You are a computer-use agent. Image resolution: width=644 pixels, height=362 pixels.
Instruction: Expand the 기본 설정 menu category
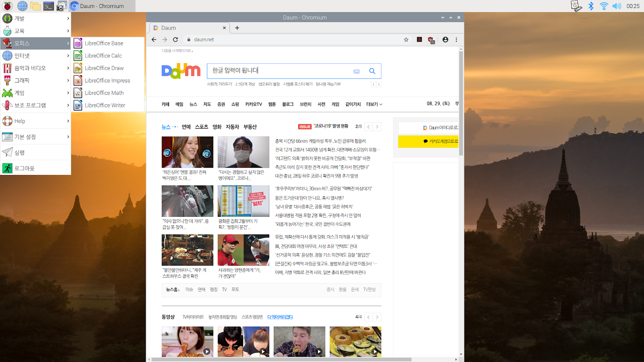point(36,137)
